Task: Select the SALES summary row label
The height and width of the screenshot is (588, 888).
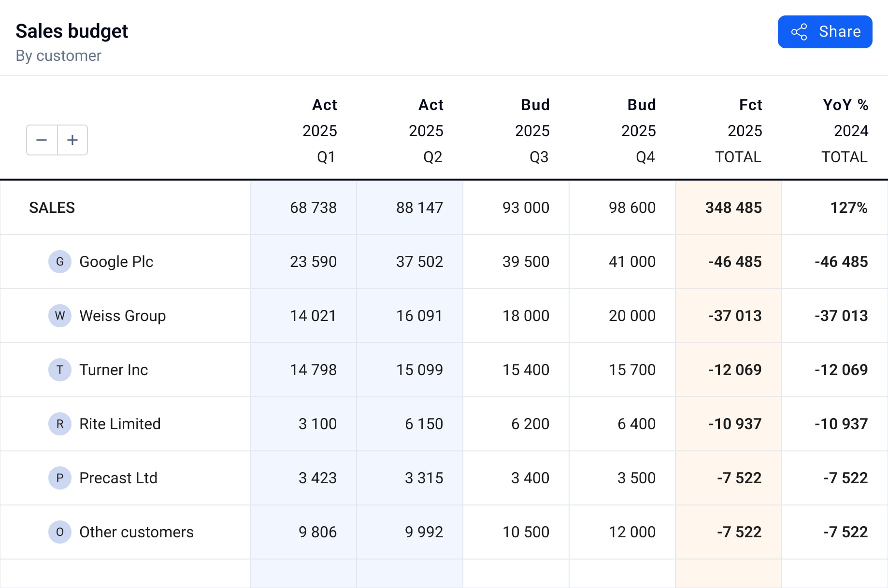Action: pyautogui.click(x=52, y=208)
